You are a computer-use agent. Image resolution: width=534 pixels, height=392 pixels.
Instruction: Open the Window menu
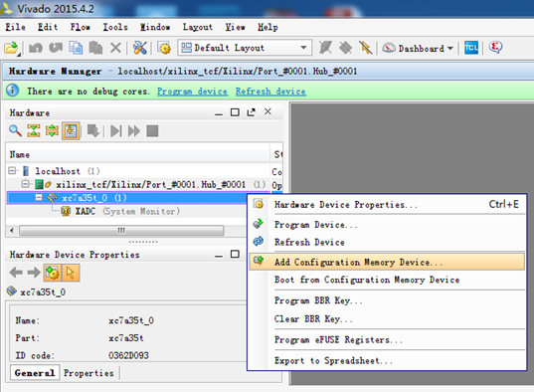(155, 27)
